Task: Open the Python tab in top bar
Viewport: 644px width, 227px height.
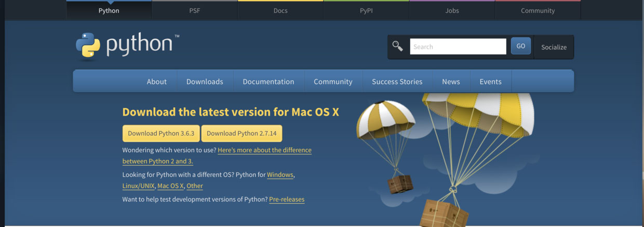Action: [x=109, y=10]
